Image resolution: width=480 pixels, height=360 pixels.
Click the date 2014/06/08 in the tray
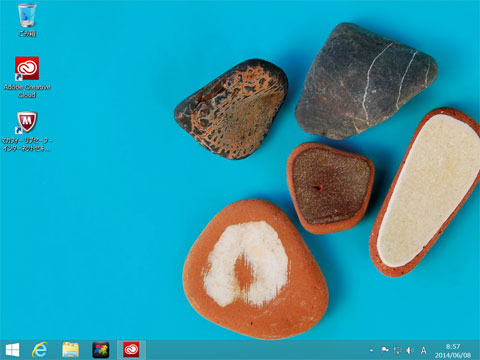tap(453, 355)
